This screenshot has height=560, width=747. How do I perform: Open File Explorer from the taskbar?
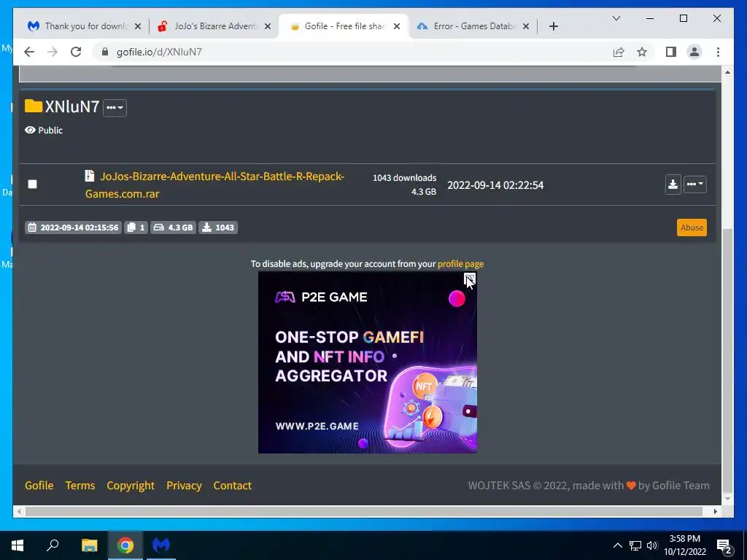(89, 545)
